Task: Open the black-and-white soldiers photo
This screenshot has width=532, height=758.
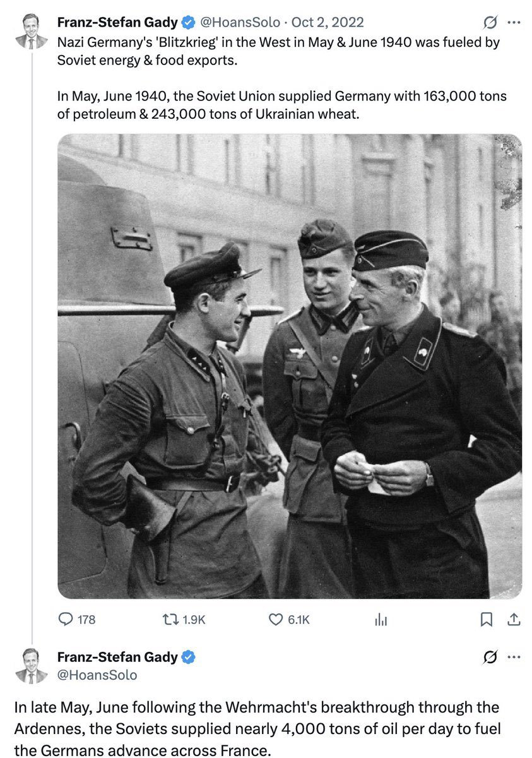Action: [x=290, y=366]
